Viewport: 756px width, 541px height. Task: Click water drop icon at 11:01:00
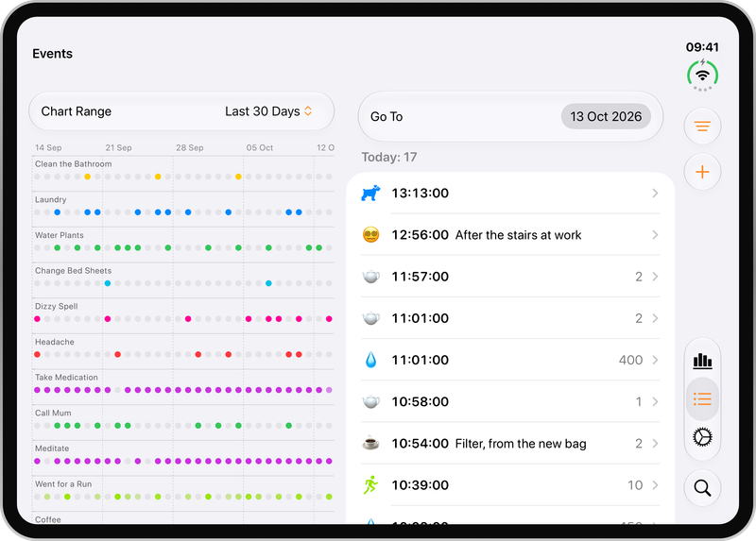click(370, 360)
